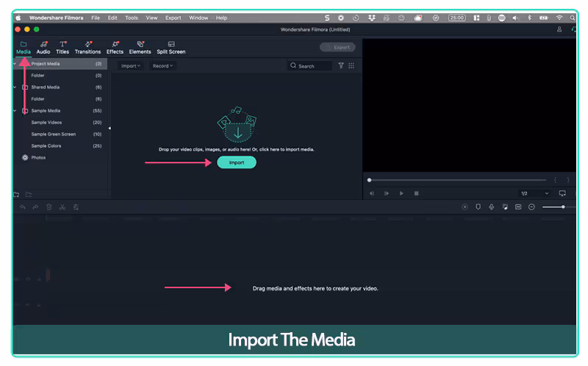Screen dimensions: 588x366
Task: Open the Apple menu
Action: (18, 18)
